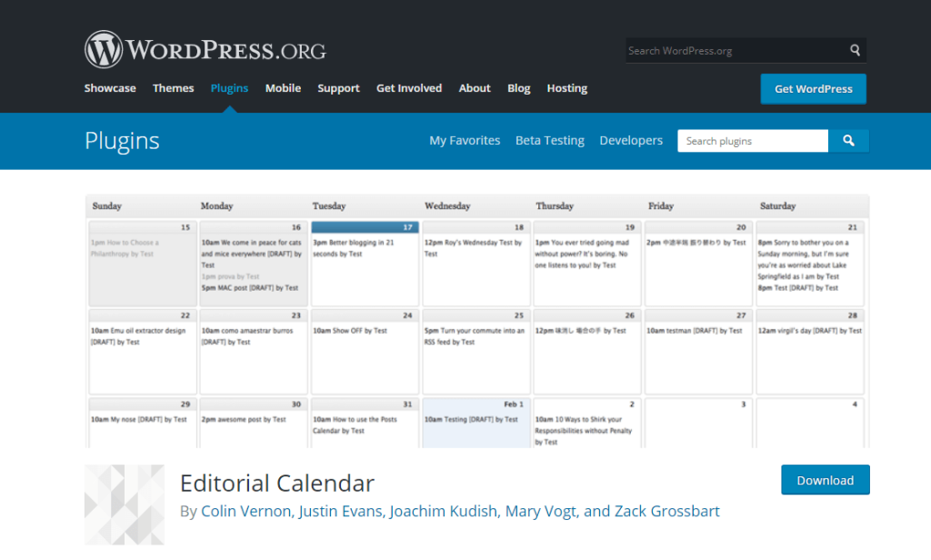The width and height of the screenshot is (931, 560).
Task: Click the magnifier icon in the WordPress.org search
Action: 855,51
